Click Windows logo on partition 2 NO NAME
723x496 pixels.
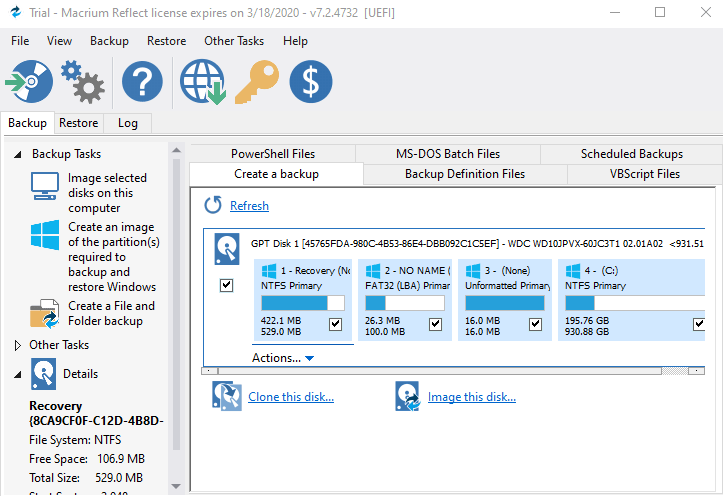pos(373,271)
